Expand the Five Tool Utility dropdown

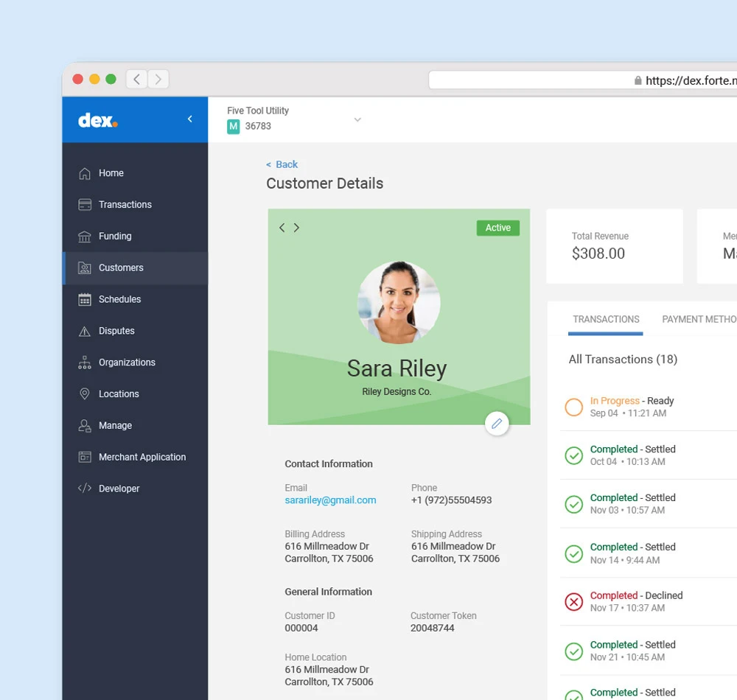357,120
